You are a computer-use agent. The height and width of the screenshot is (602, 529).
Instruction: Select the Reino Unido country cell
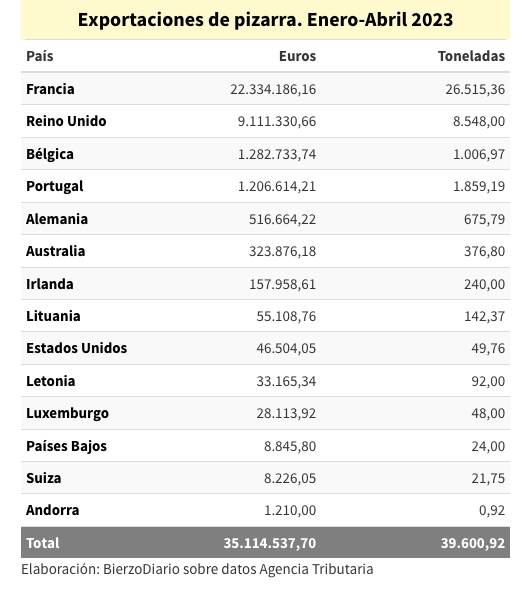(66, 121)
